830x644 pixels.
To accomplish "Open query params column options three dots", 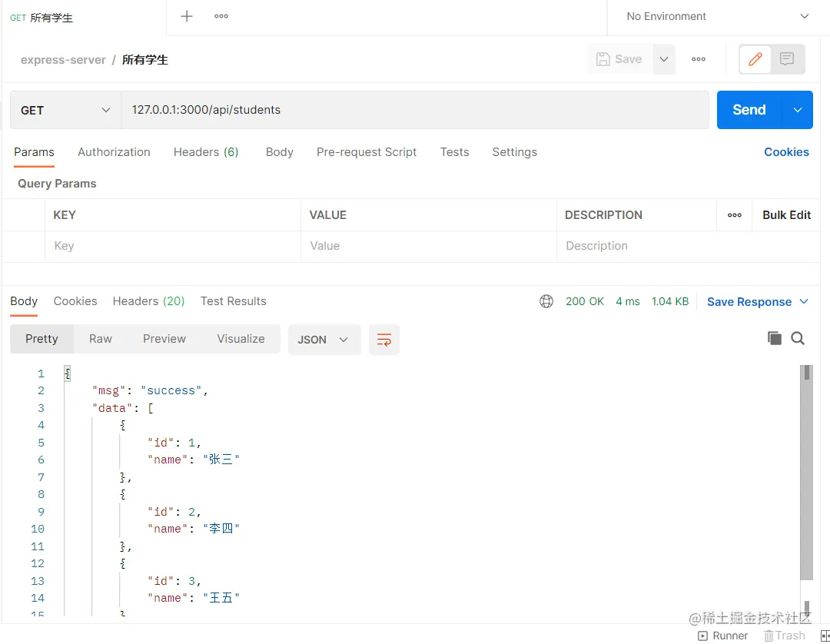I will tap(734, 215).
